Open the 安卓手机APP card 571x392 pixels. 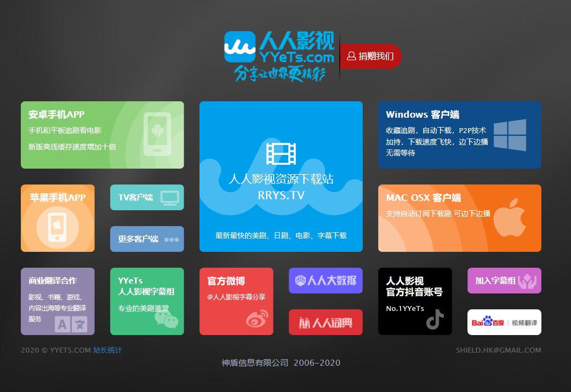tap(102, 135)
